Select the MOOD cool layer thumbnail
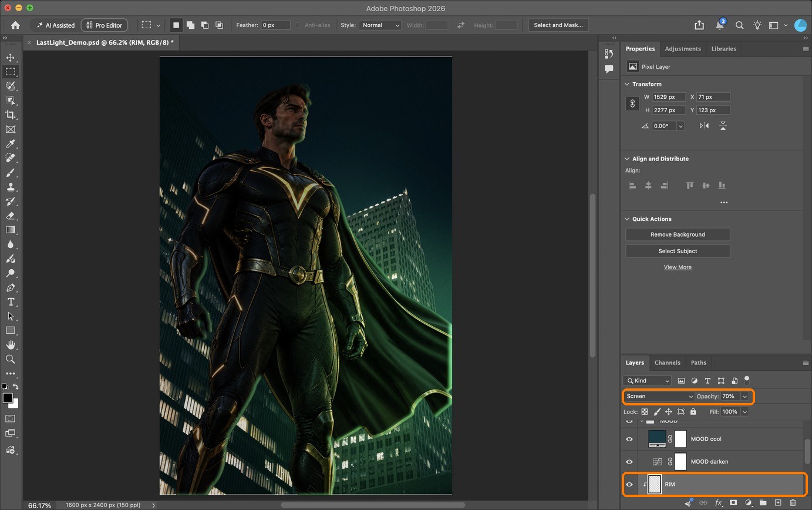This screenshot has height=510, width=812. (x=657, y=439)
